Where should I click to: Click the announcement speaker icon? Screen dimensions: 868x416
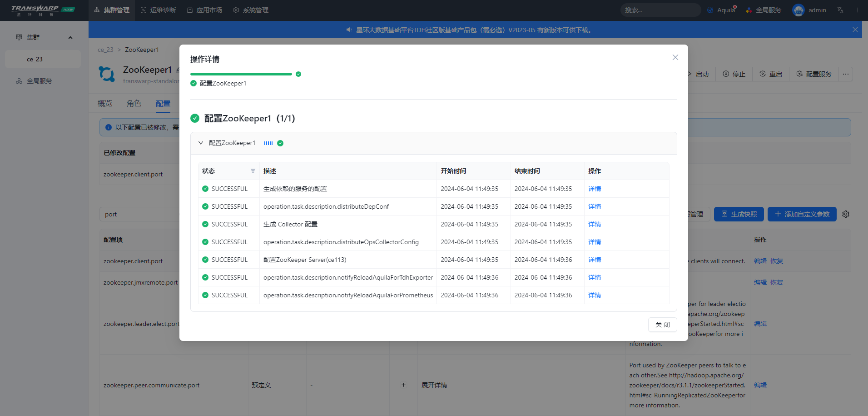(349, 30)
